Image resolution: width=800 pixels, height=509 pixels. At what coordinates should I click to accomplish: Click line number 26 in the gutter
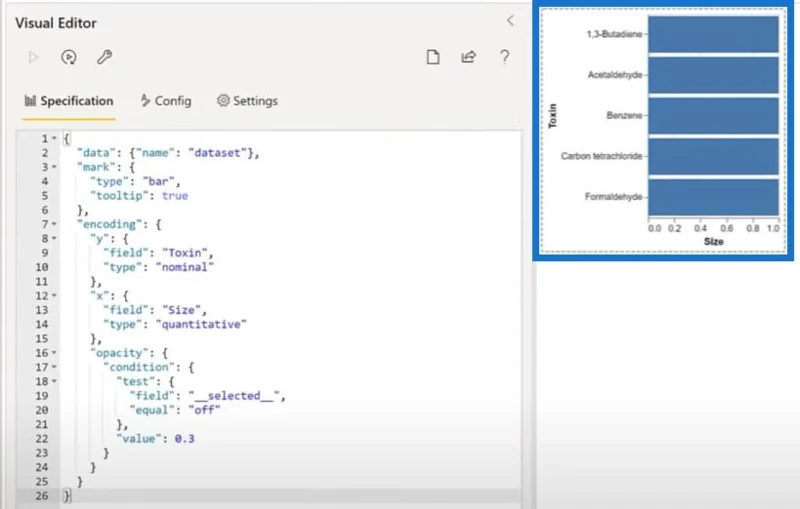click(x=42, y=496)
